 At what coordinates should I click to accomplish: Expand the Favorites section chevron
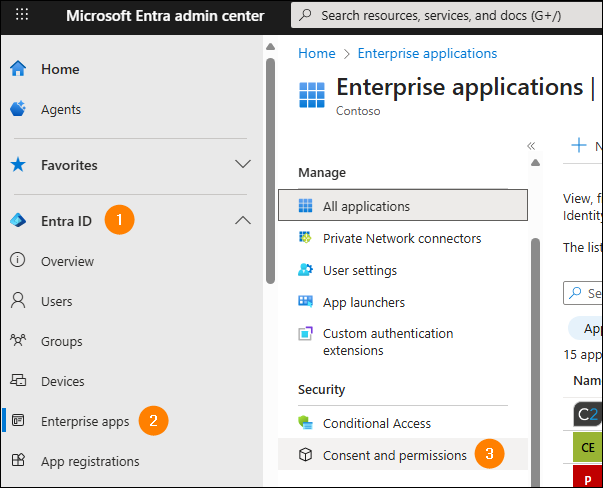(x=242, y=164)
